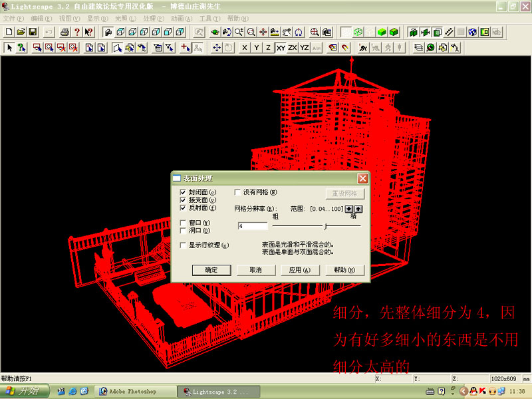Click the red question mark Help icon
This screenshot has width=532, height=399.
point(77,32)
